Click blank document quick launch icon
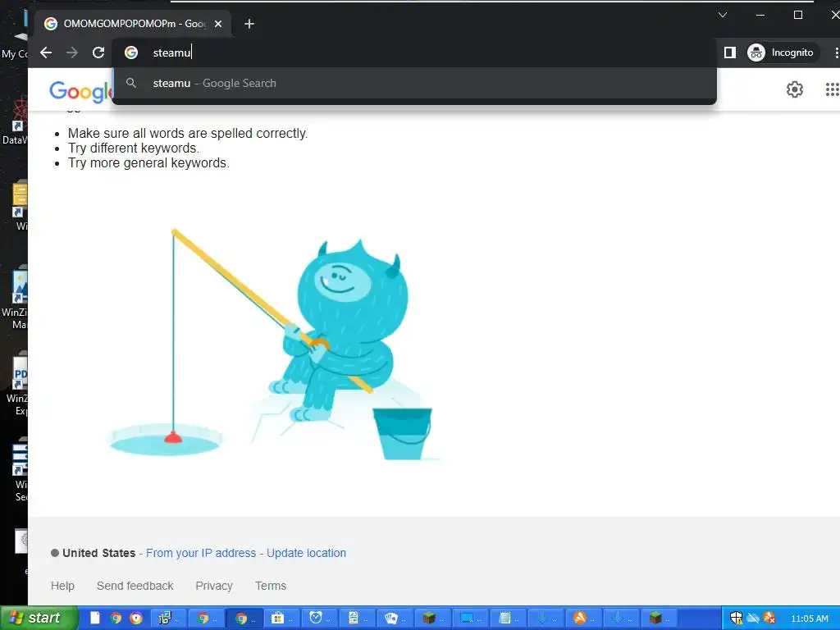 [95, 618]
